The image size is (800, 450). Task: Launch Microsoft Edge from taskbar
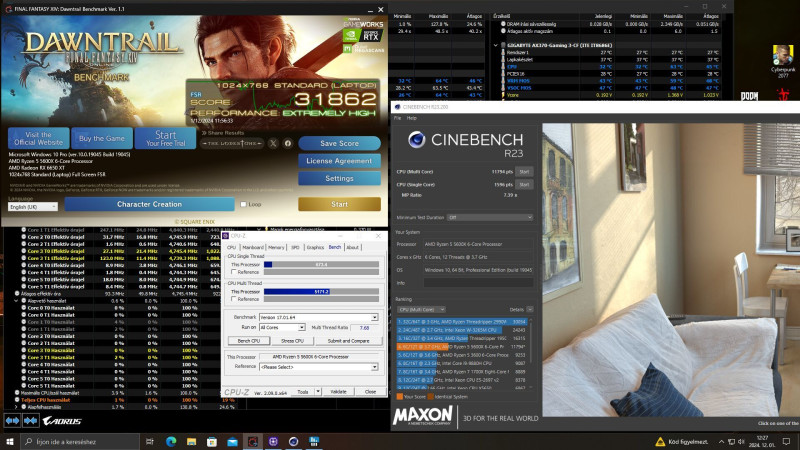(x=171, y=441)
